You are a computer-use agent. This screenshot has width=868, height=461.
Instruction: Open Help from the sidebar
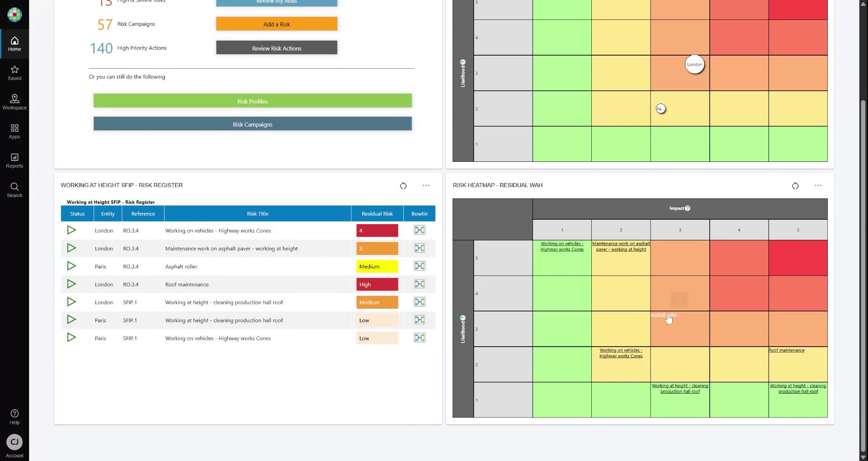click(x=14, y=416)
